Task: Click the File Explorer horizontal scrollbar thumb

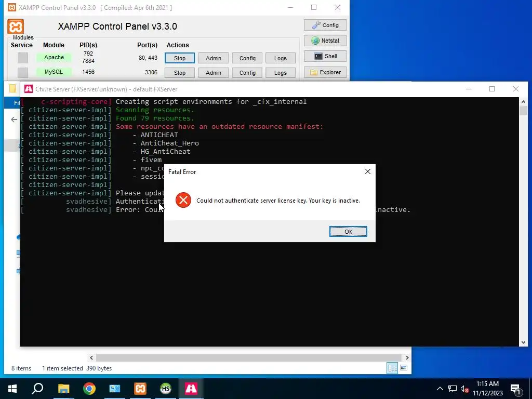Action: pos(249,357)
